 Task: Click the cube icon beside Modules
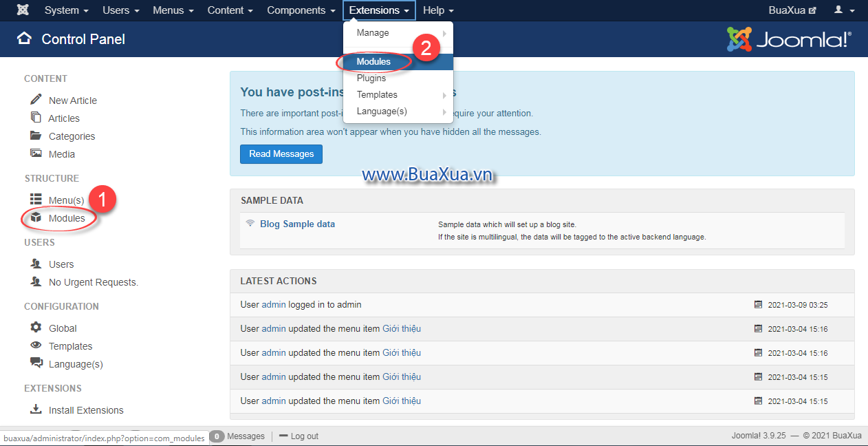(x=36, y=217)
